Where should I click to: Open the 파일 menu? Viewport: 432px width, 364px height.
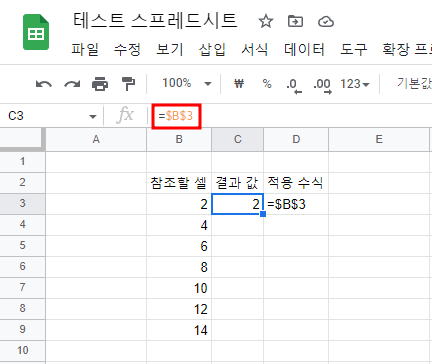coord(85,50)
